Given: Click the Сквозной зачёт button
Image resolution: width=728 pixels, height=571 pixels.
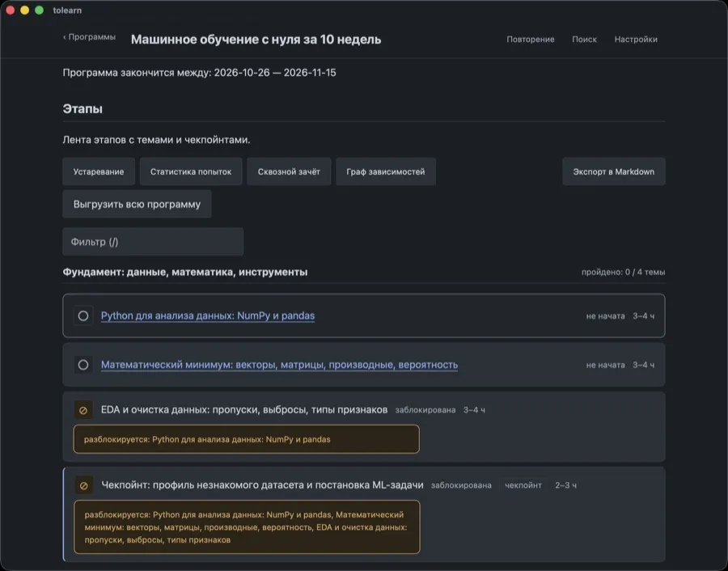Looking at the screenshot, I should (x=289, y=171).
